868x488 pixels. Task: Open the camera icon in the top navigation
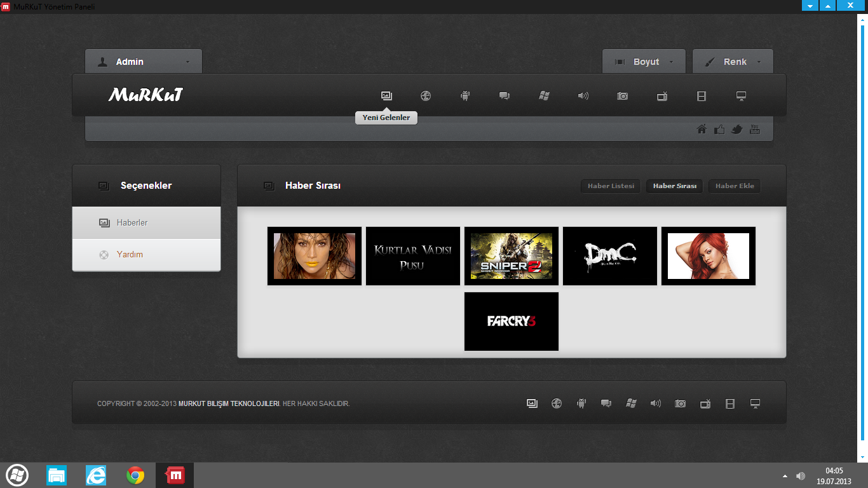(623, 96)
